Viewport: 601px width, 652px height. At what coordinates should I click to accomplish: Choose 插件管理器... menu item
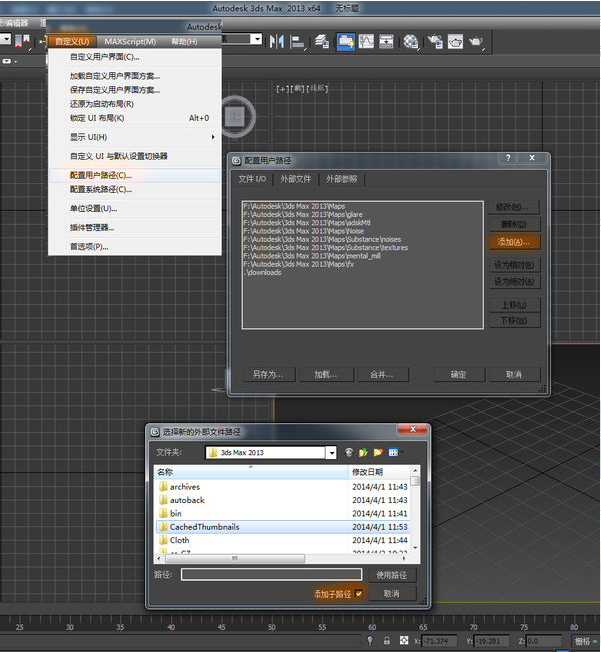[135, 228]
